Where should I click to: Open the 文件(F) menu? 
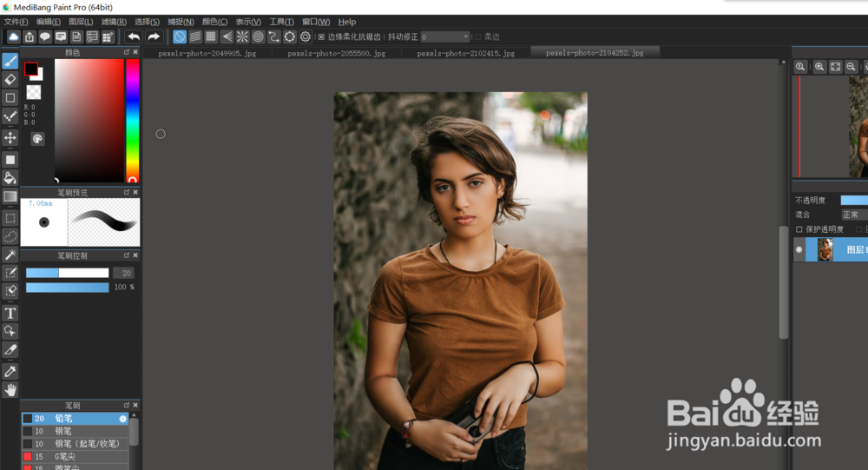click(16, 22)
